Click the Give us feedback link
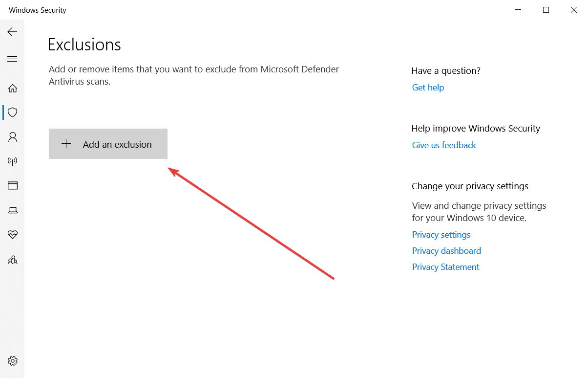 444,145
